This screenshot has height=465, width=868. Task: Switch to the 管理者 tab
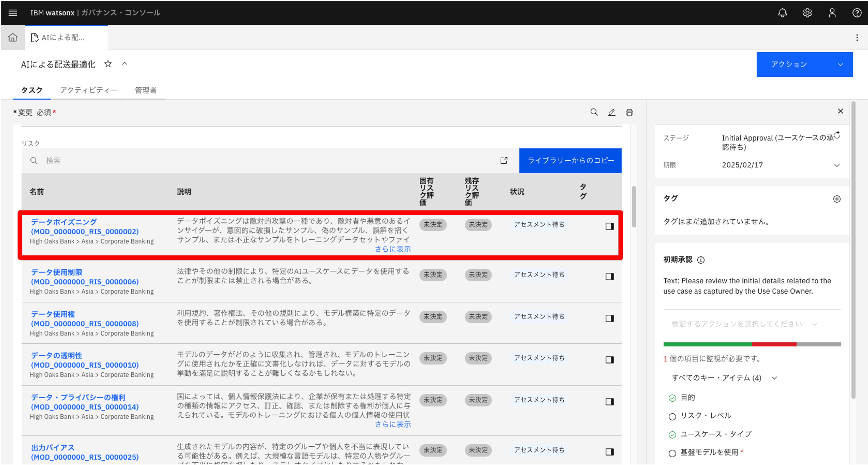[145, 90]
